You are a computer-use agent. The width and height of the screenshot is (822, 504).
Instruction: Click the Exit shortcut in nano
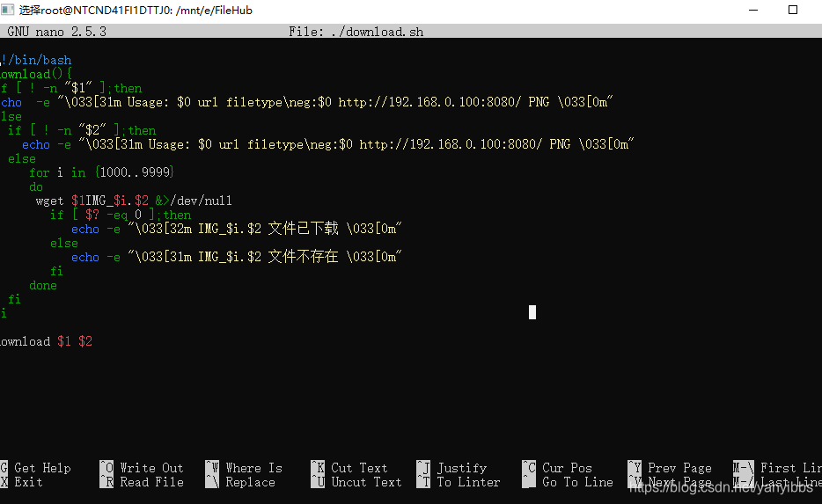point(21,482)
